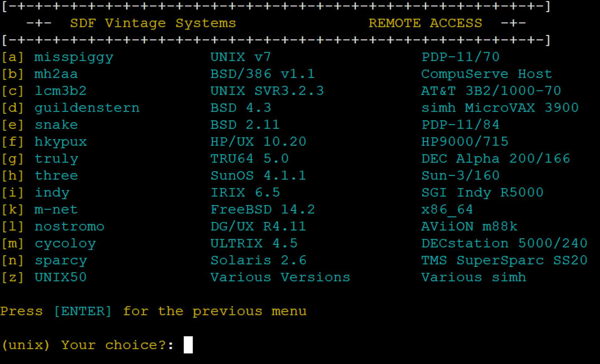This screenshot has width=600, height=364.
Task: Click the m-net FreeBSD entry
Action: (x=56, y=210)
